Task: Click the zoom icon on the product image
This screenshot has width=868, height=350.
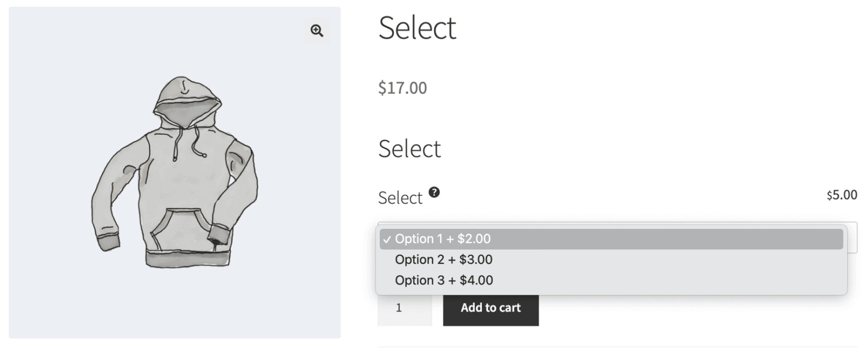Action: 316,31
